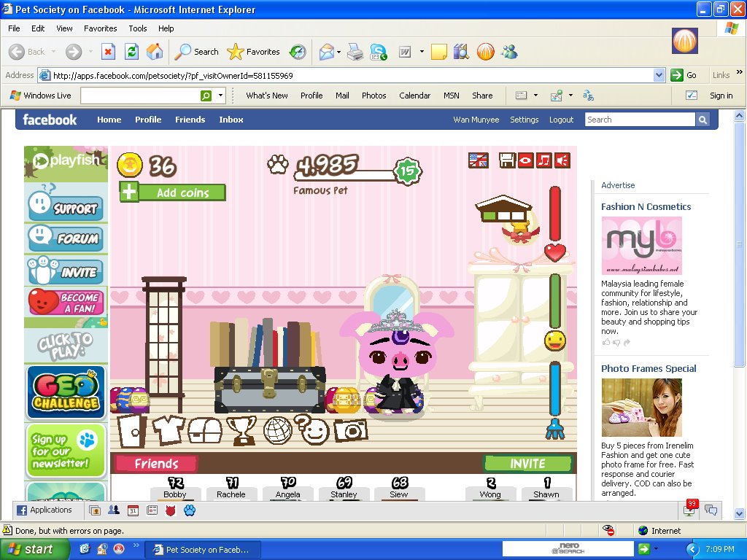Image resolution: width=747 pixels, height=560 pixels.
Task: Open the IE Mail icon
Action: click(x=327, y=52)
